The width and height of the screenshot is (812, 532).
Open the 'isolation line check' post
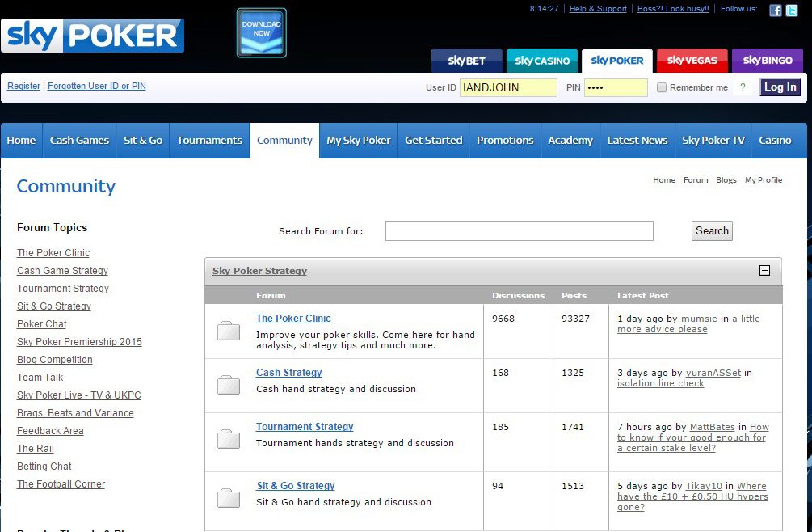(x=660, y=383)
